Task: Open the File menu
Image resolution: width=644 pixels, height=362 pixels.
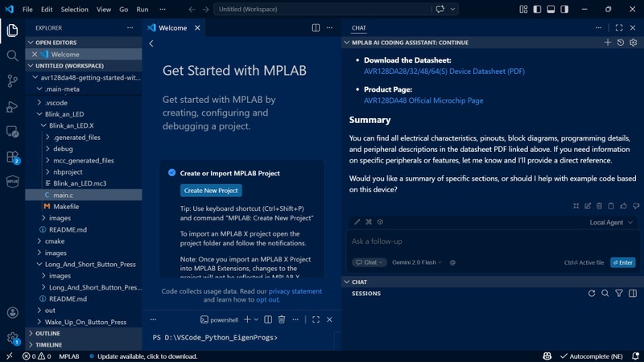Action: tap(27, 9)
